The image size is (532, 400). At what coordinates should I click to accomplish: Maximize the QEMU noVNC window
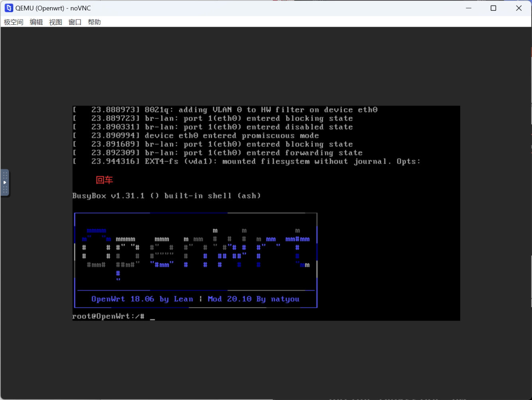[x=493, y=8]
